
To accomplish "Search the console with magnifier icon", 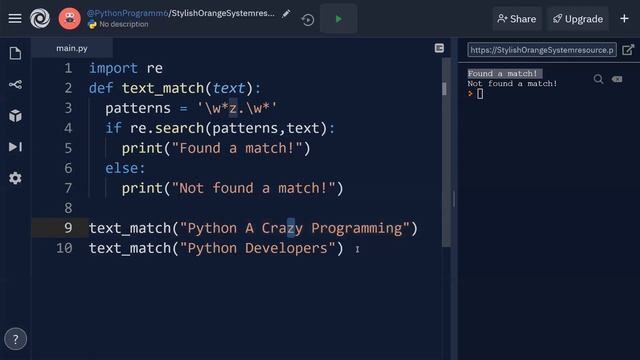I will point(598,79).
